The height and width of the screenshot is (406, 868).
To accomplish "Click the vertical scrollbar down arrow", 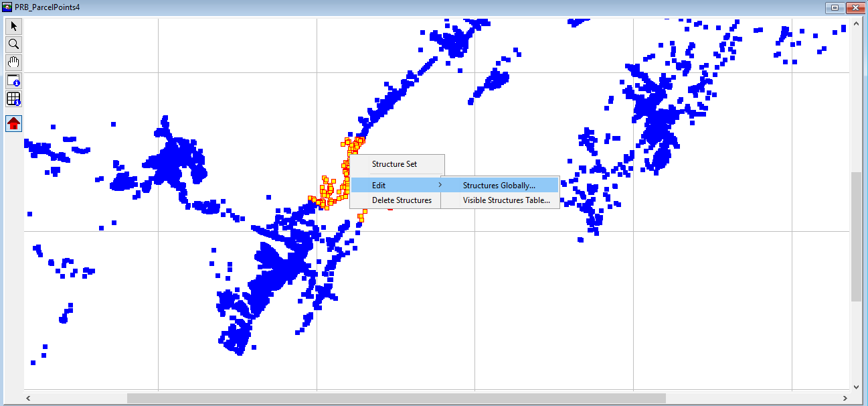I will pyautogui.click(x=856, y=387).
